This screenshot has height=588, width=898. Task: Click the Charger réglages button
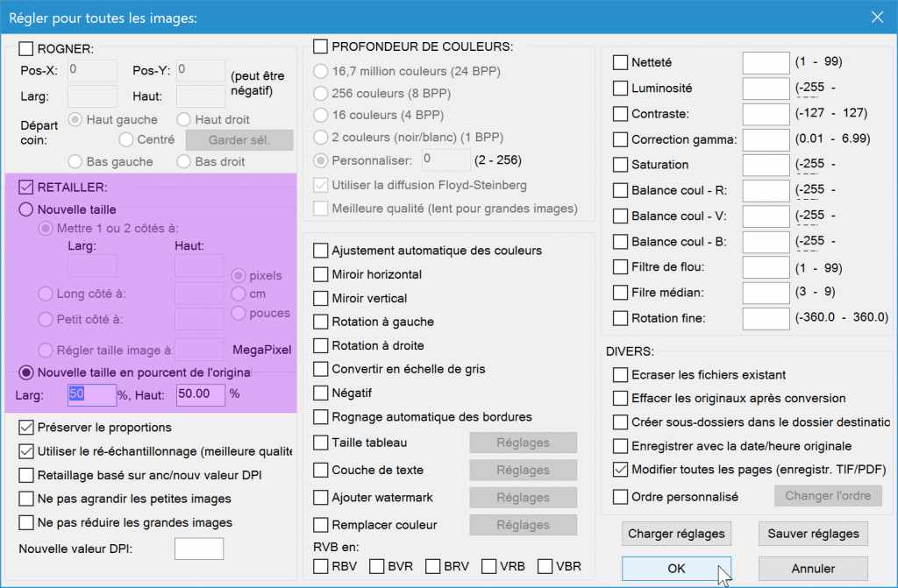(x=676, y=534)
